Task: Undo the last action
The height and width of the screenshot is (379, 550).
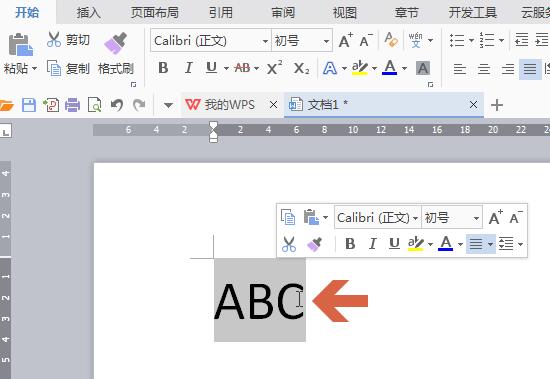Action: click(117, 105)
